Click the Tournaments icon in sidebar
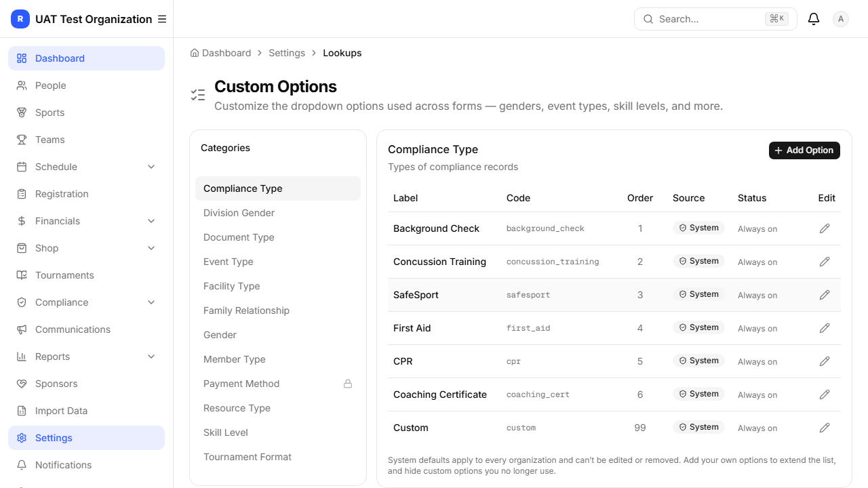 (22, 275)
